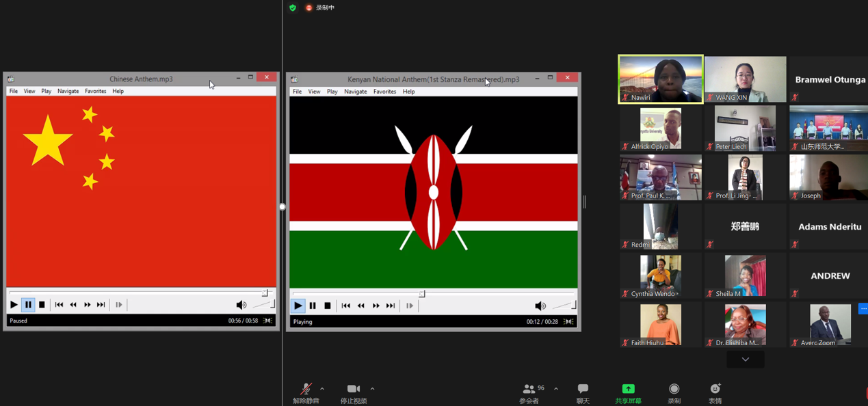
Task: Mute the Chinese Anthem player volume icon
Action: (241, 305)
